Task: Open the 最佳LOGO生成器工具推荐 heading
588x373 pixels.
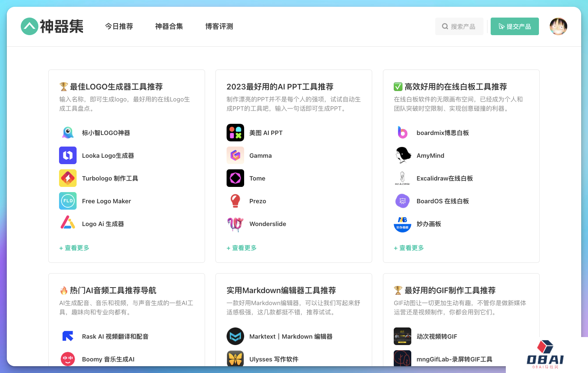Action: (111, 87)
